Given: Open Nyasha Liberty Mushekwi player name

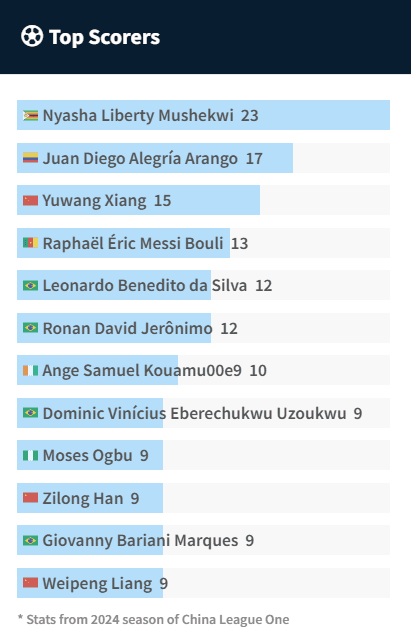Looking at the screenshot, I should coord(138,115).
